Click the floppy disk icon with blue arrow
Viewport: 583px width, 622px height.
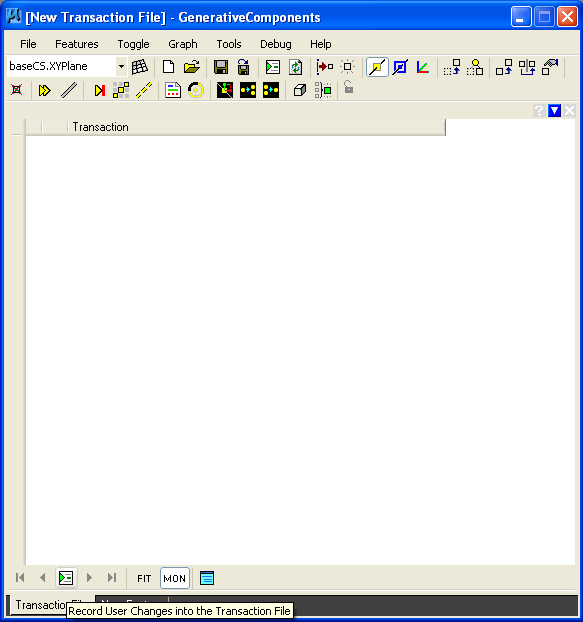pos(244,67)
